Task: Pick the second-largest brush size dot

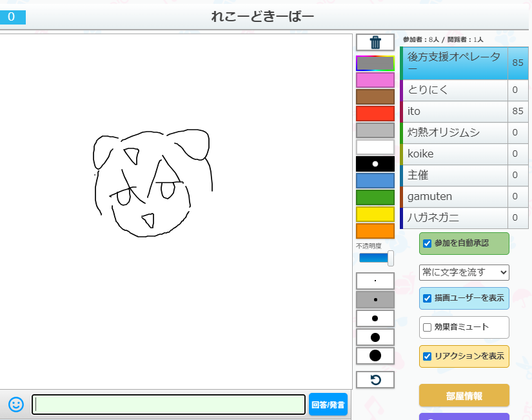Action: [375, 337]
